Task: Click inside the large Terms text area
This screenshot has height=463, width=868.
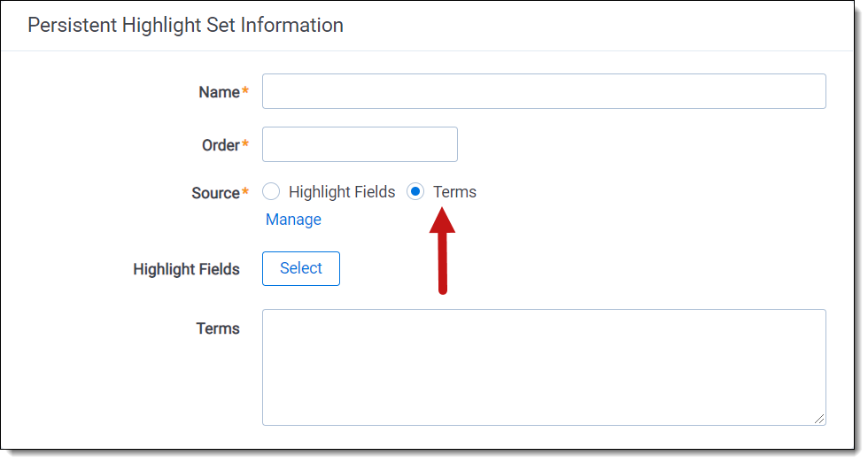Action: 544,367
